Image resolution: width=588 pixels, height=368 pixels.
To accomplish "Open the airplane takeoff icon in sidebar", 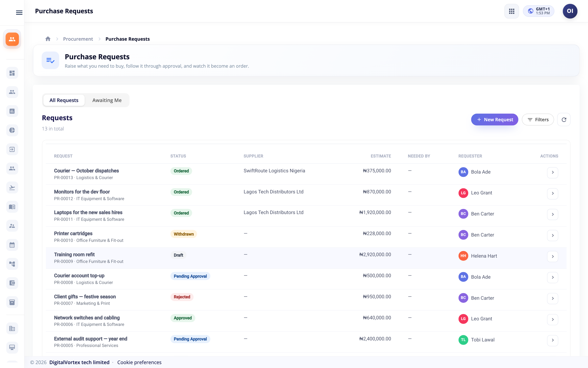I will [12, 188].
